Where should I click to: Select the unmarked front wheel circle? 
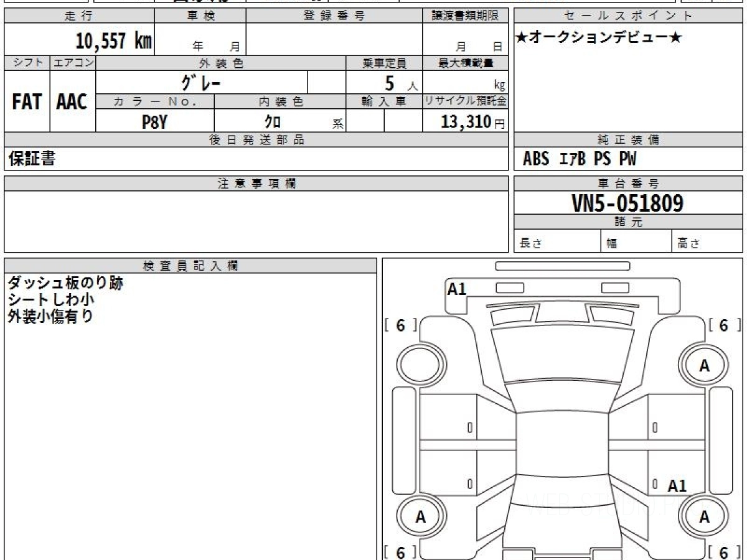(x=421, y=366)
